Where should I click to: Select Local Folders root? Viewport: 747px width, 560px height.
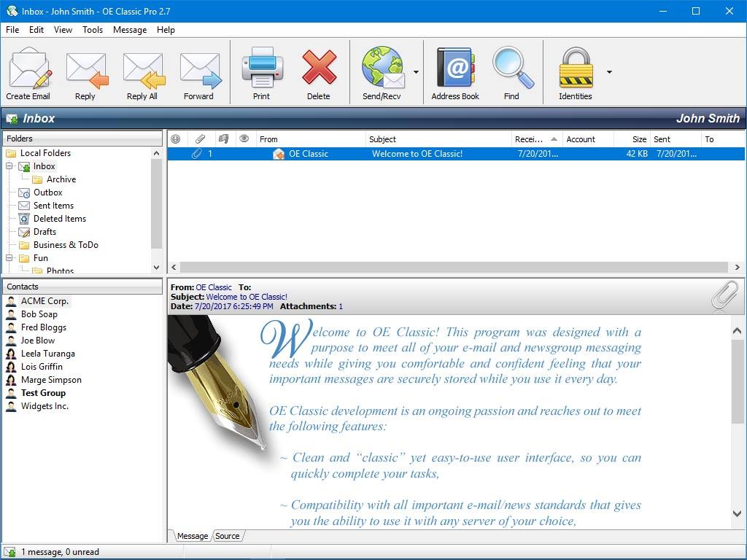coord(45,153)
